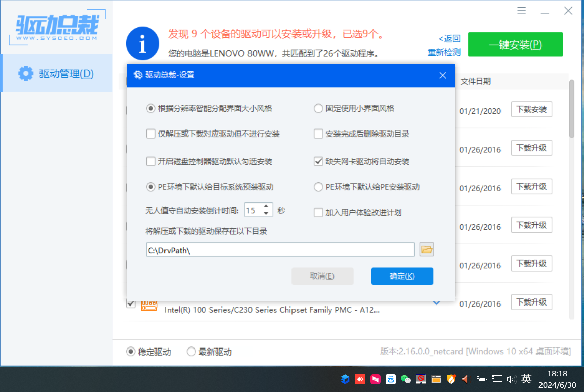Click the blue info circle icon
Screen dimensions: 584x392
142,43
